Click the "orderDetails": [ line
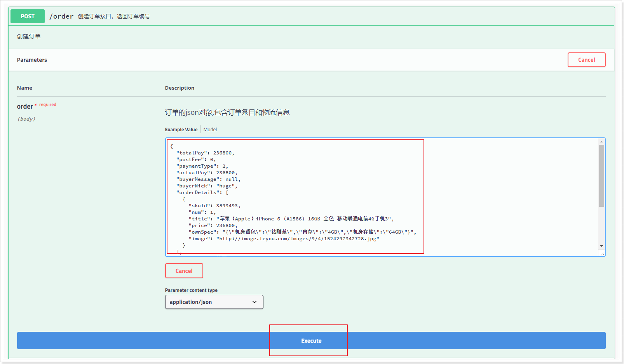 [x=202, y=192]
